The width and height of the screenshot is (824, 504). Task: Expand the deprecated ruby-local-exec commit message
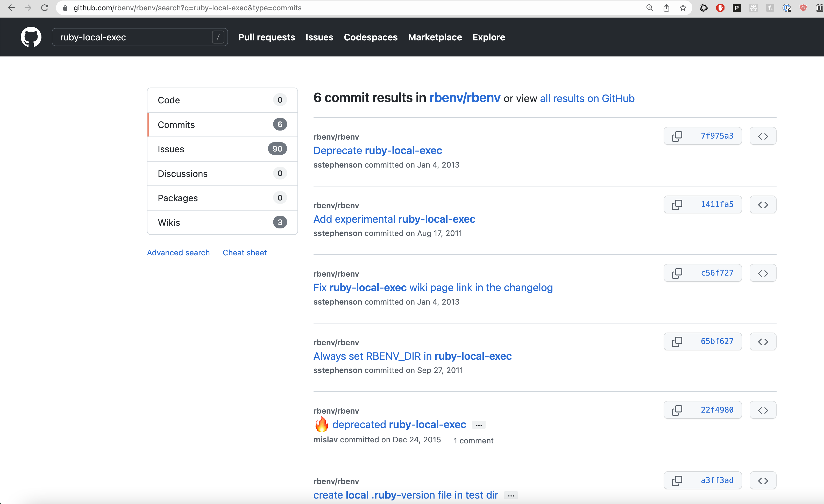tap(479, 425)
